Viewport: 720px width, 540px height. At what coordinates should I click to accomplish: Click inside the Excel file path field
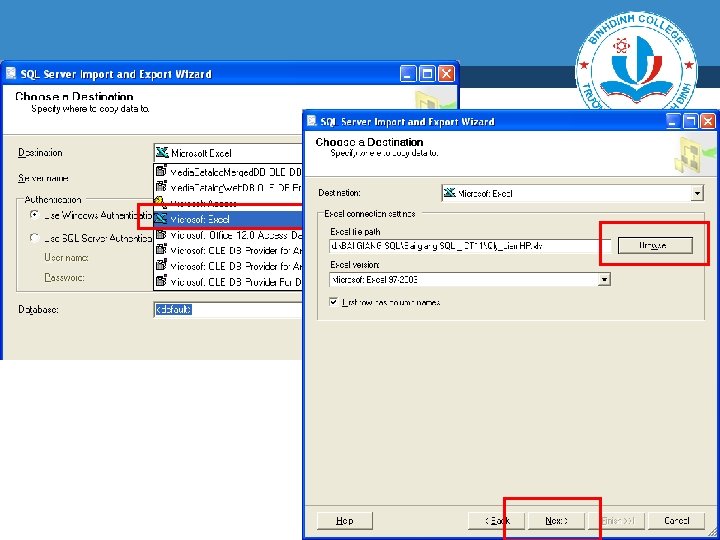point(470,246)
